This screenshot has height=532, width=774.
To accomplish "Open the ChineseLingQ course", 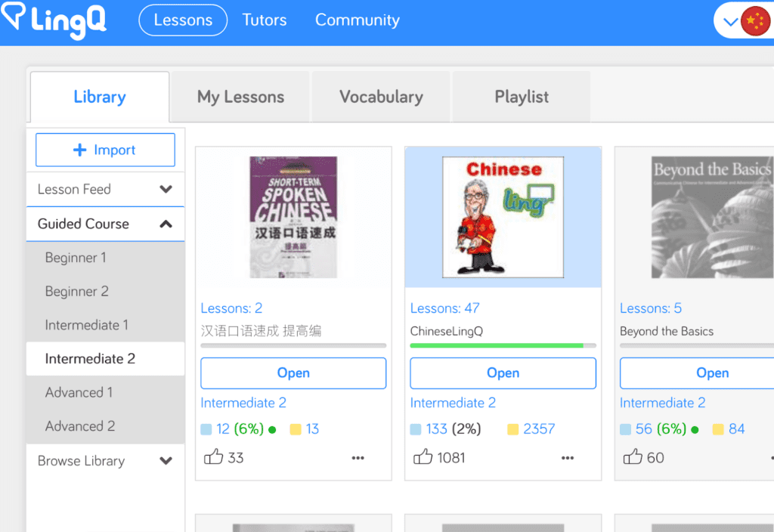I will click(x=503, y=373).
